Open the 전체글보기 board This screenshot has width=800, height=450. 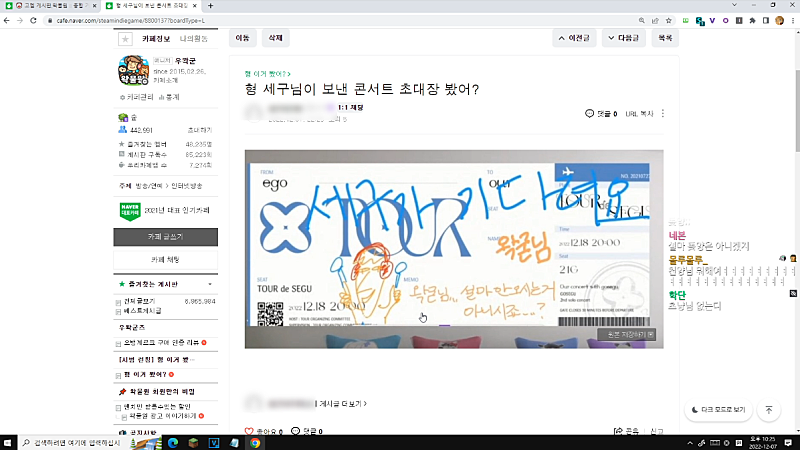(139, 302)
